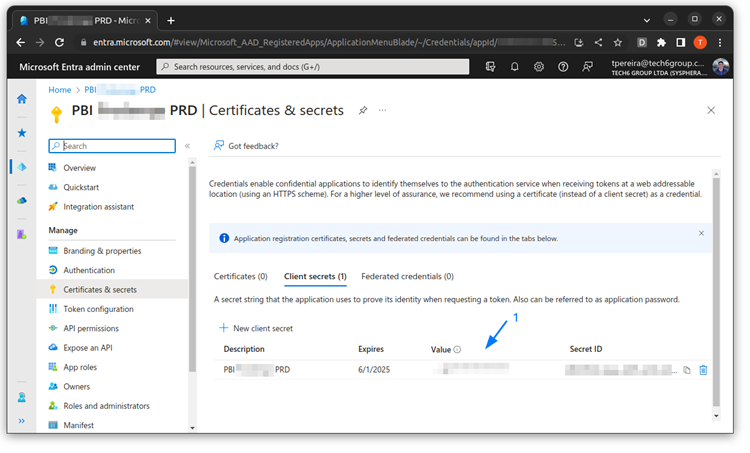Click the global search resources box
Image resolution: width=750 pixels, height=453 pixels.
pyautogui.click(x=313, y=67)
